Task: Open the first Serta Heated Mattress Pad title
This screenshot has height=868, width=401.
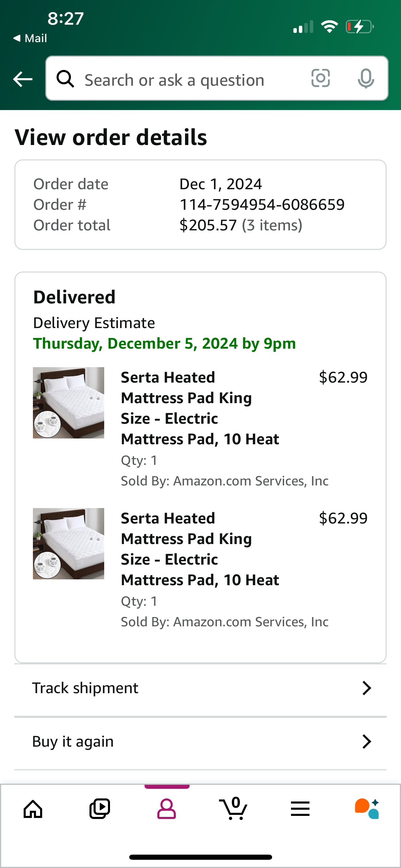Action: click(x=200, y=408)
